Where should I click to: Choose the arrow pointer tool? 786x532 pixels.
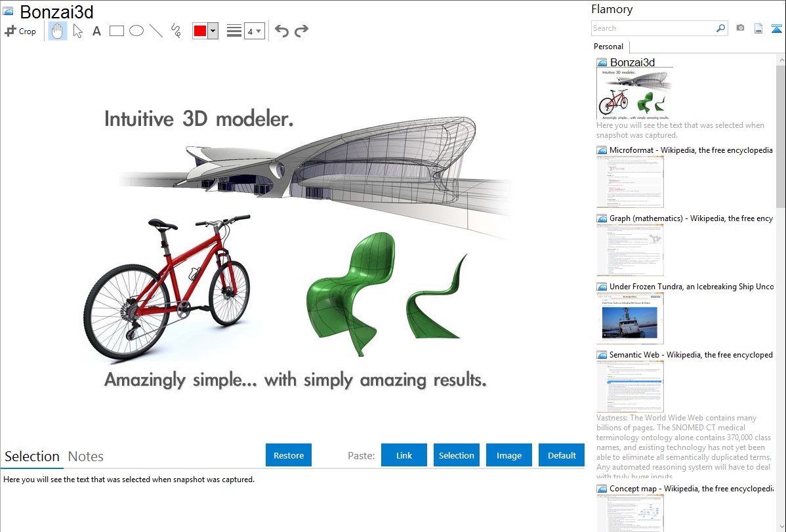[x=77, y=31]
